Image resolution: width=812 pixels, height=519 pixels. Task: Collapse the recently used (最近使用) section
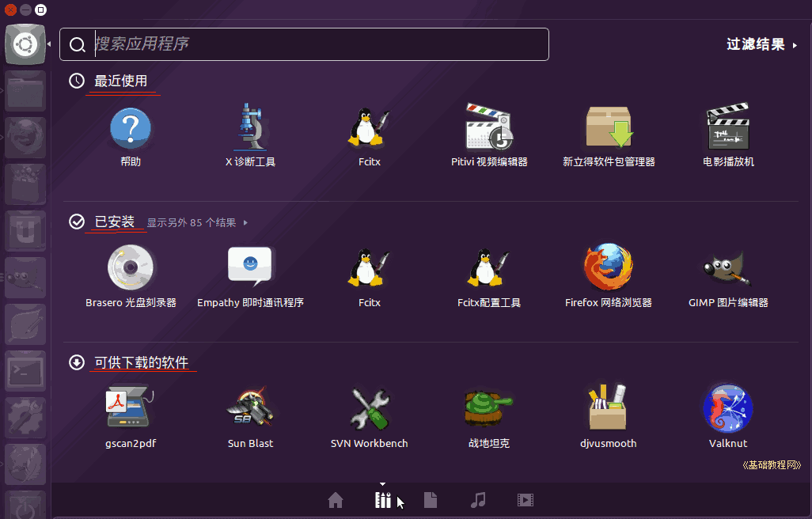[120, 81]
